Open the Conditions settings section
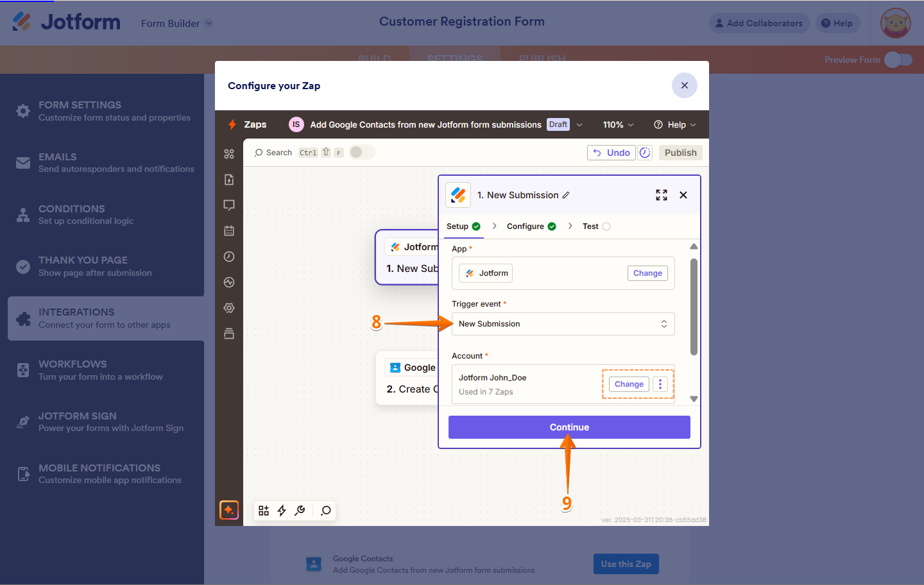Screen dimensions: 924x585 click(106, 215)
